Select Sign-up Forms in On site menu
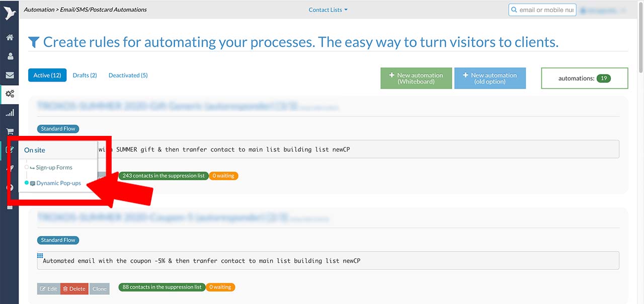Screen dimensions: 644x304 54,168
